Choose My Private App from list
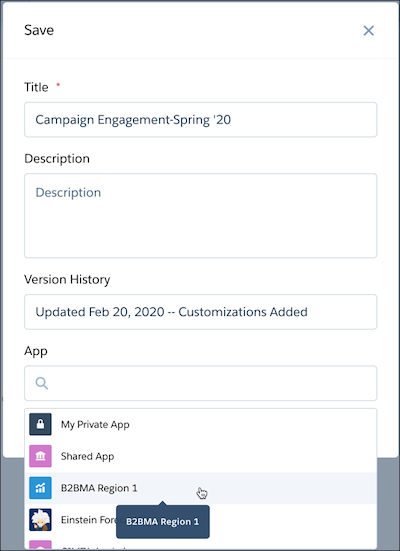Viewport: 400px width, 551px height. click(201, 424)
